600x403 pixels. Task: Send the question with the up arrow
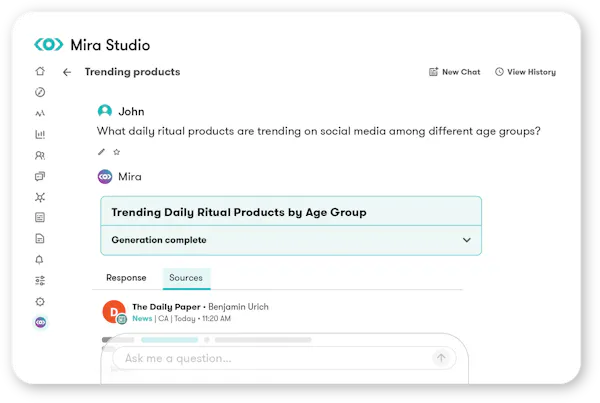(441, 358)
